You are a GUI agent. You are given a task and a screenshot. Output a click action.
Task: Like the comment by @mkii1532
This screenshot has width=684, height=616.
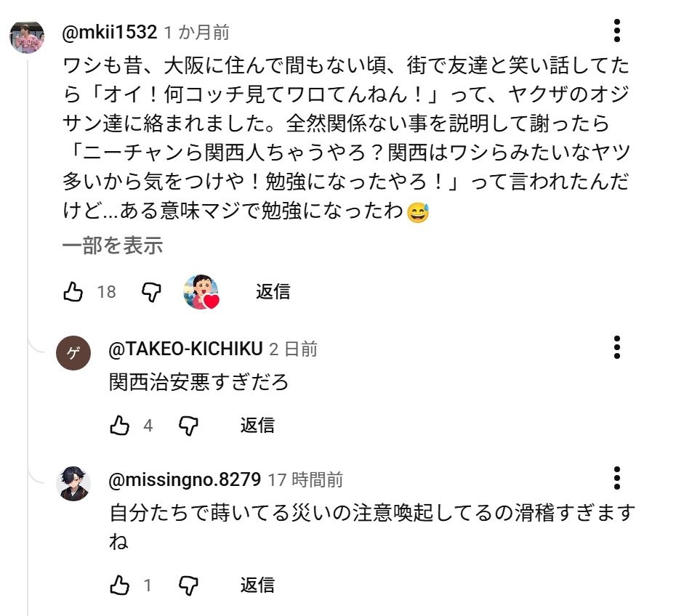(x=73, y=292)
